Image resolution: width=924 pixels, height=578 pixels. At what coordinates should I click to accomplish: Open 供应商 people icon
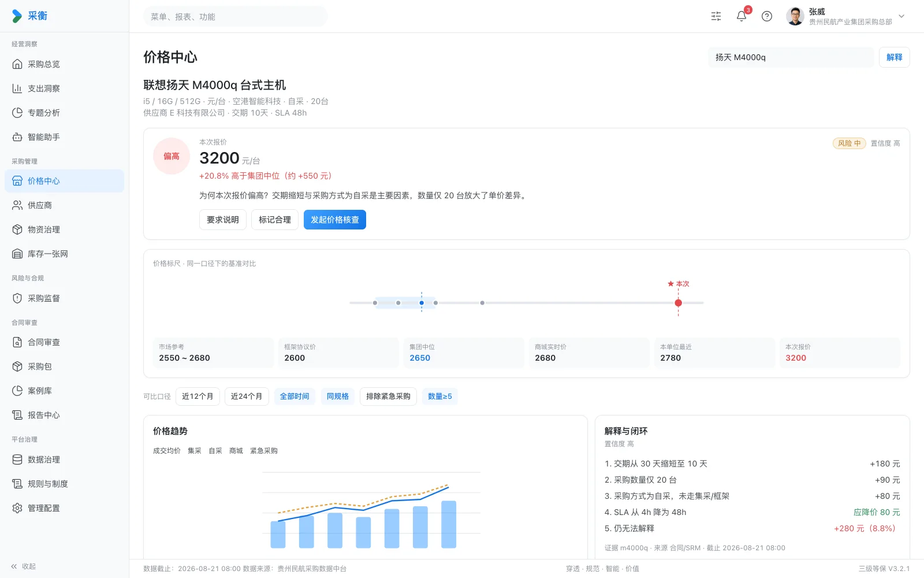17,205
